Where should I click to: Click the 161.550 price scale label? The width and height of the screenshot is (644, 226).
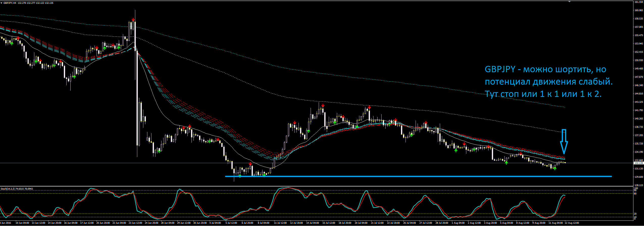pyautogui.click(x=639, y=2)
